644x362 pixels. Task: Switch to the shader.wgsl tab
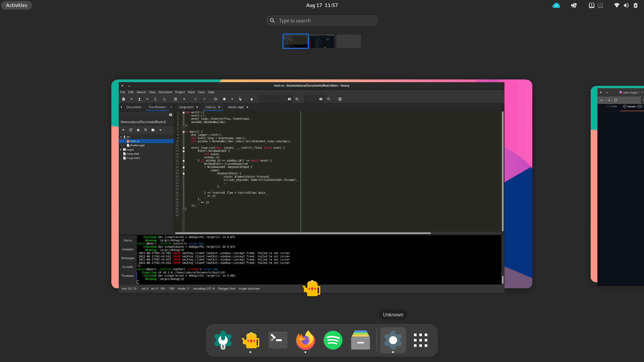point(237,107)
